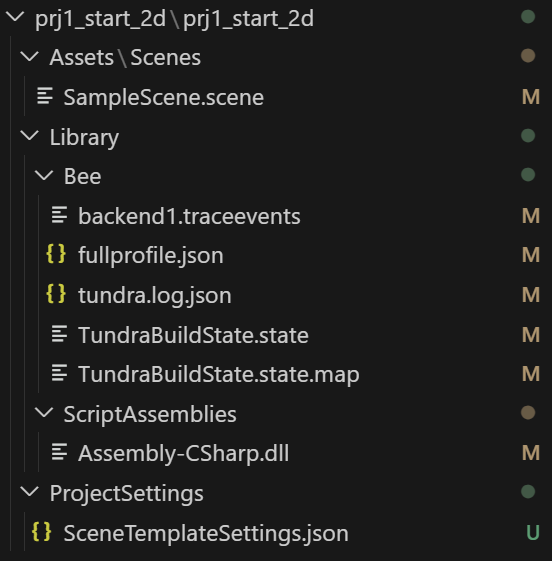Collapse the ScriptAssemblies folder chevron
The height and width of the screenshot is (561, 552).
click(x=44, y=413)
